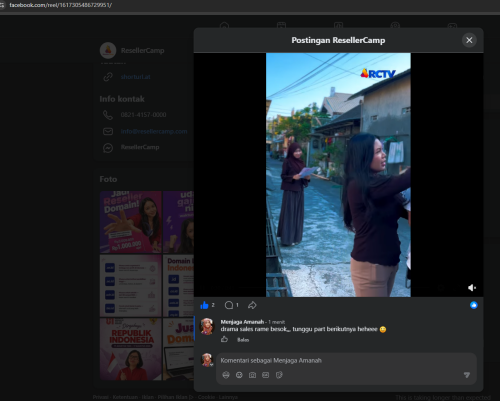Click the link chain icon beside shorturl.at

coord(108,77)
